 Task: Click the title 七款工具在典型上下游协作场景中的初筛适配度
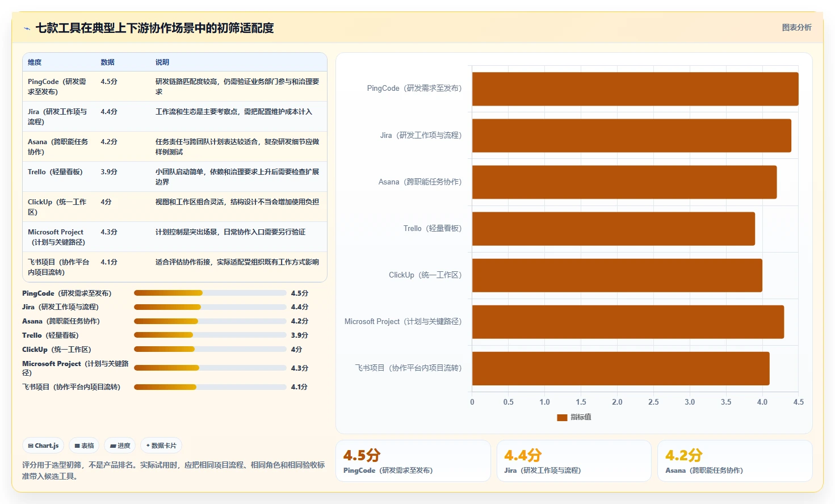tap(154, 28)
